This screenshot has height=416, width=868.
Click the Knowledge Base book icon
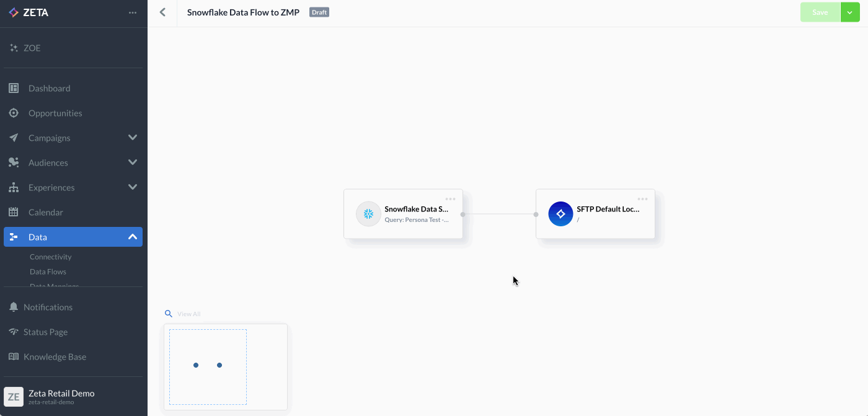pos(14,356)
